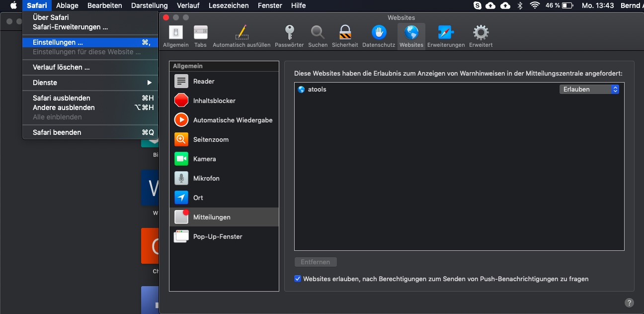This screenshot has width=644, height=314.
Task: Open the Darstellung menu
Action: (150, 5)
